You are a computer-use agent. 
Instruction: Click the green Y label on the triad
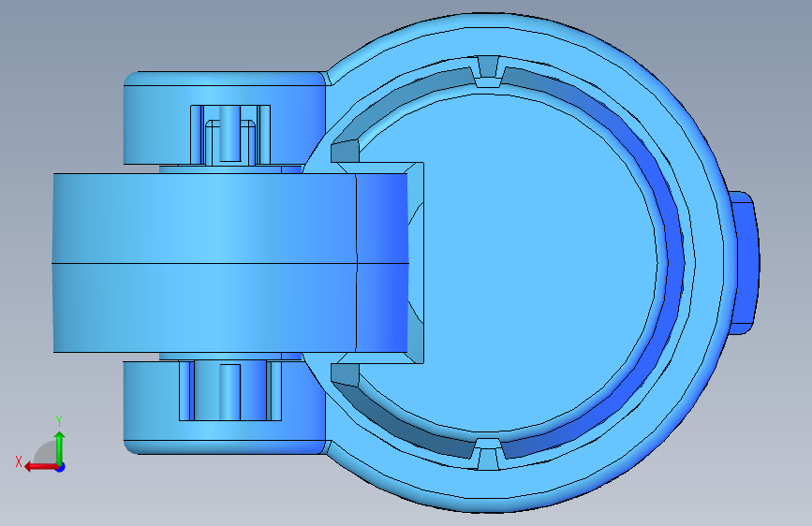59,421
